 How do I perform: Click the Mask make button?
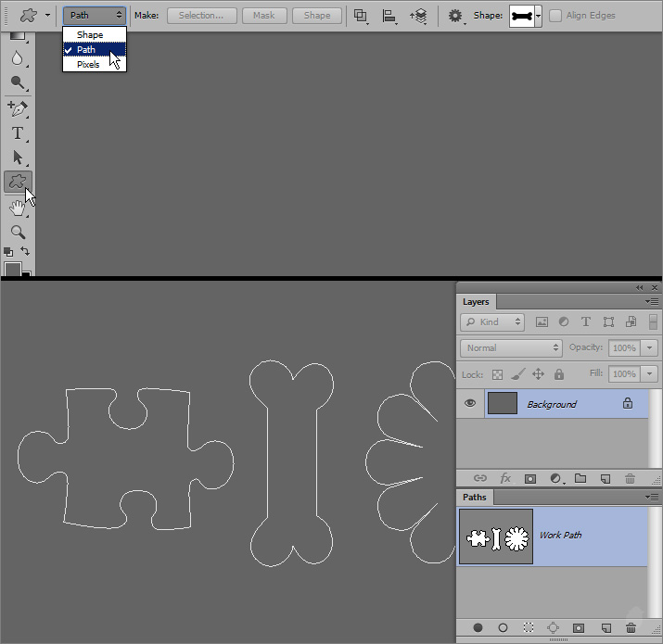tap(263, 16)
